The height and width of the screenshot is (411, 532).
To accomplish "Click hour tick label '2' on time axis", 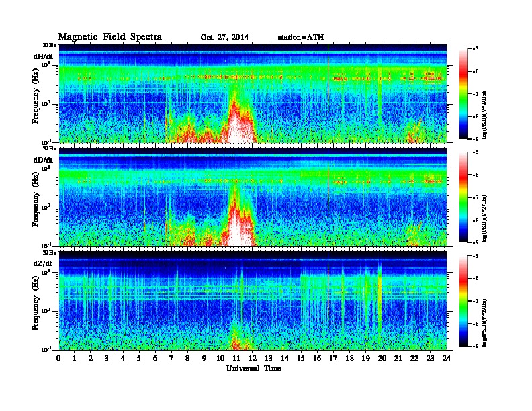I will point(91,359).
